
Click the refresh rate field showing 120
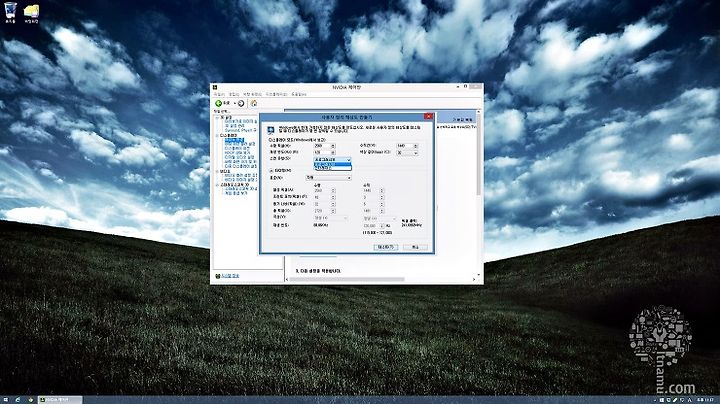tap(322, 152)
